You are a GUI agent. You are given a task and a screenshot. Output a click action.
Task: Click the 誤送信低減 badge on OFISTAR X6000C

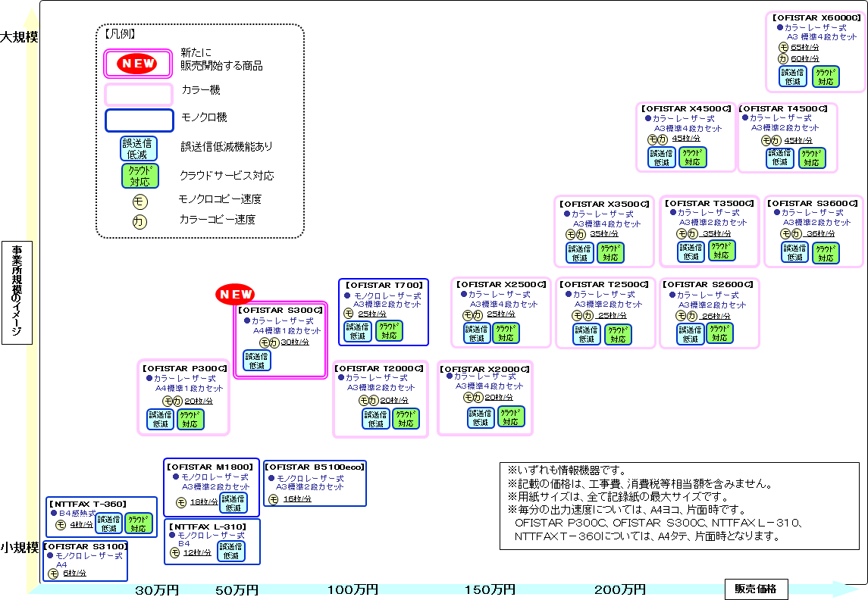click(793, 77)
